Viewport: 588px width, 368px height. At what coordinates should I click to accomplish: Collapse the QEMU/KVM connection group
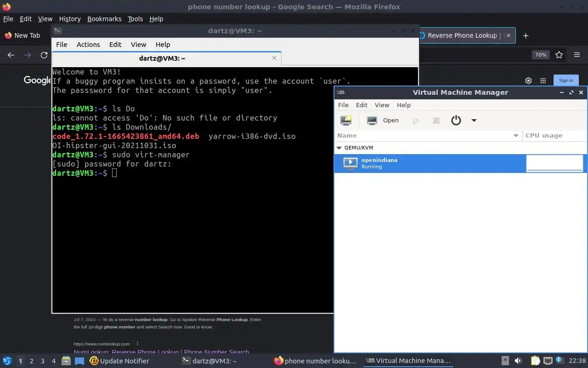tap(339, 148)
